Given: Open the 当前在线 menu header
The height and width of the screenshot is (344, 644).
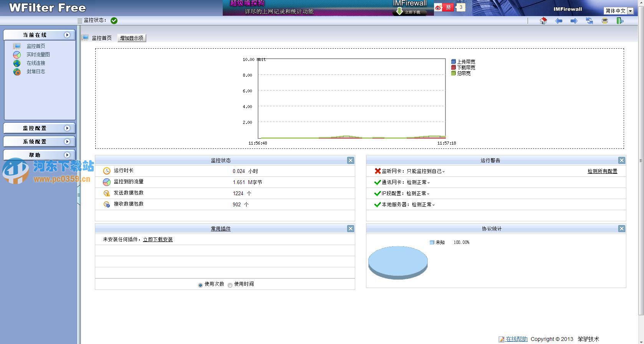Looking at the screenshot, I should (39, 35).
